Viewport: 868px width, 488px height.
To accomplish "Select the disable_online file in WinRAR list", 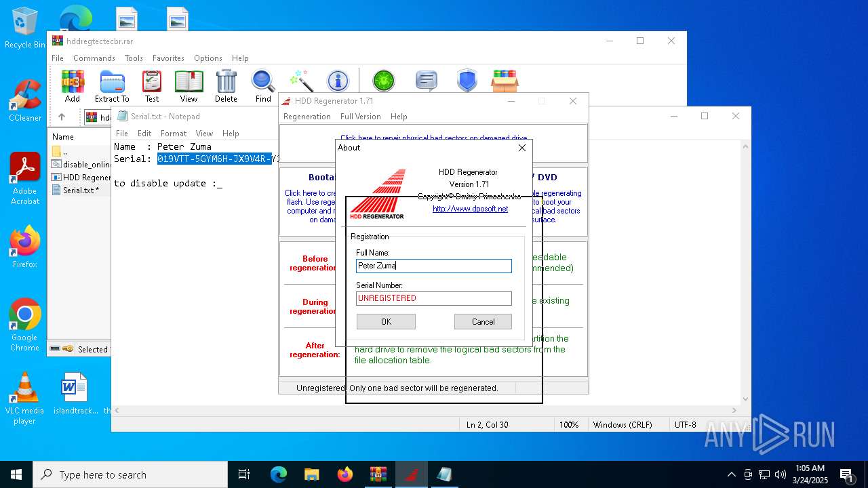I will pos(81,164).
